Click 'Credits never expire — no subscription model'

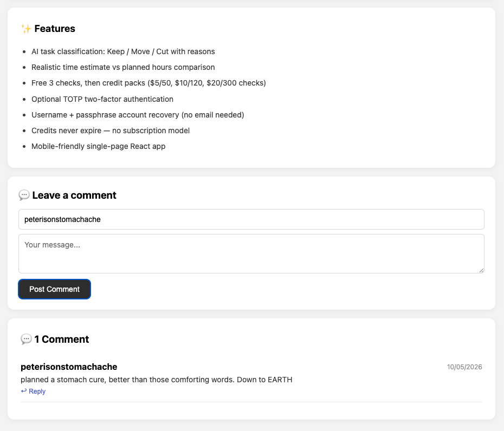tap(111, 130)
